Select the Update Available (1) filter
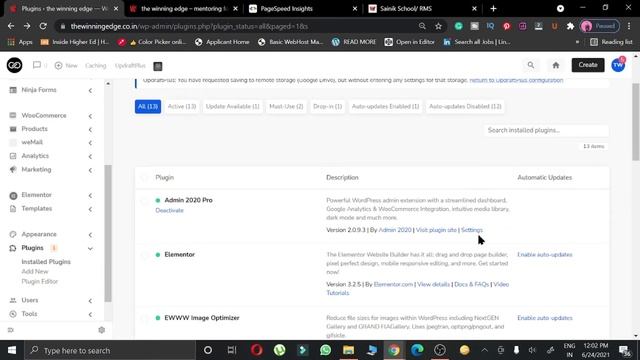This screenshot has height=360, width=640. (233, 107)
